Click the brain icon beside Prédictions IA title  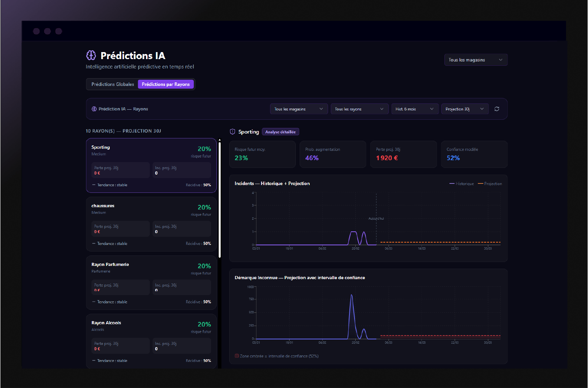91,56
